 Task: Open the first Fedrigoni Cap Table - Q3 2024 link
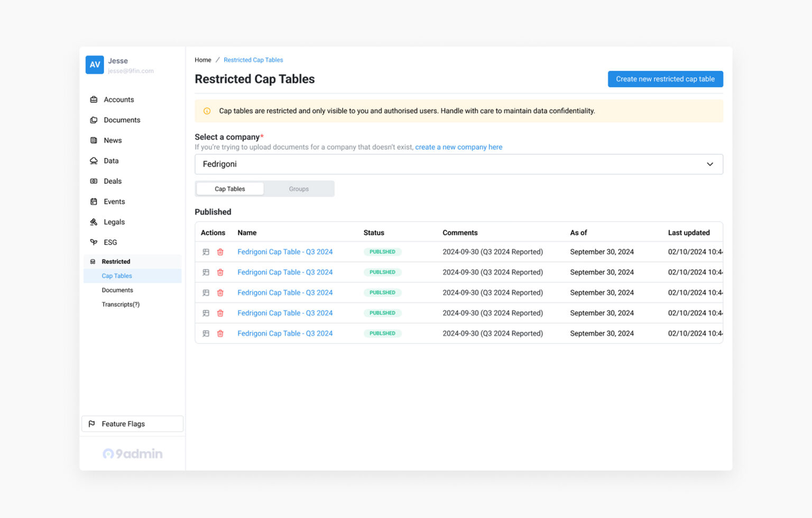click(x=285, y=252)
